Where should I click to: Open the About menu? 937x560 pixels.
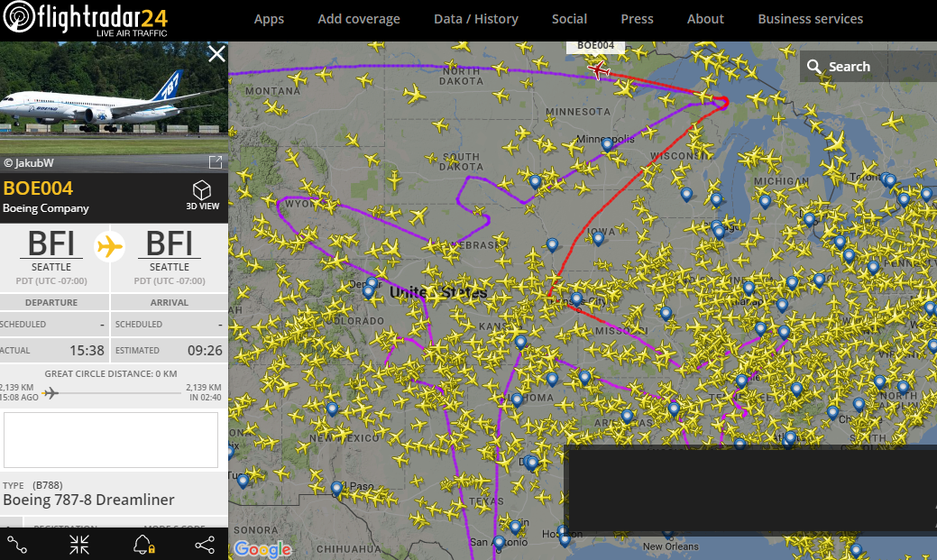[x=705, y=19]
